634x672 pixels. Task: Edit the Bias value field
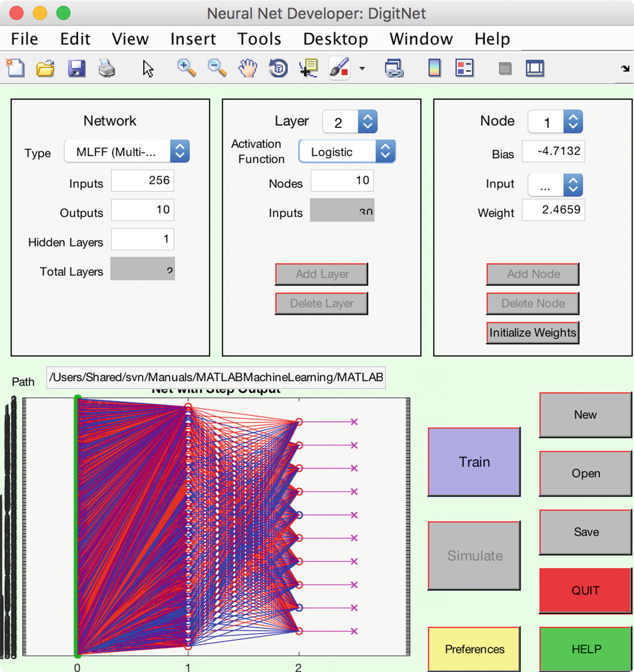pyautogui.click(x=553, y=151)
